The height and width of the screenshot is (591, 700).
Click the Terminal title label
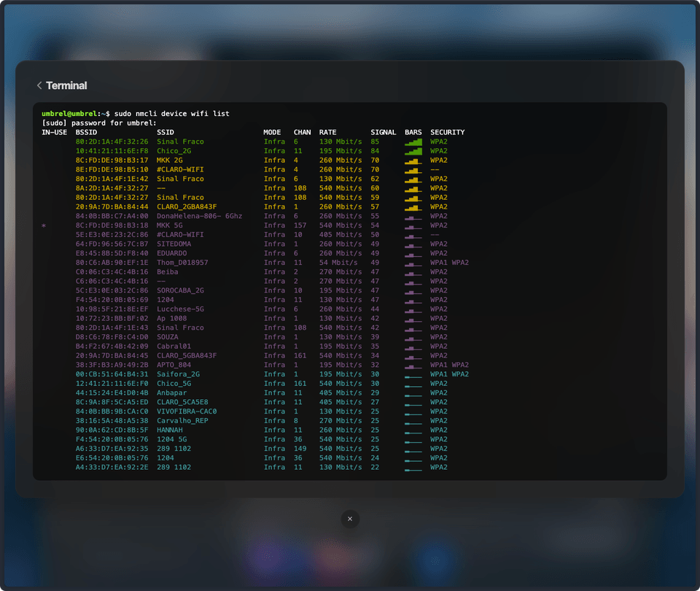coord(67,85)
